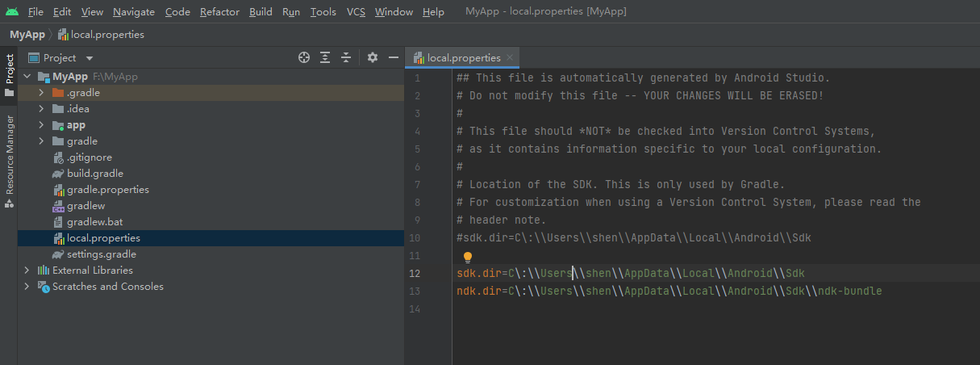Select local.properties file in tree
This screenshot has width=980, height=365.
pyautogui.click(x=211, y=238)
